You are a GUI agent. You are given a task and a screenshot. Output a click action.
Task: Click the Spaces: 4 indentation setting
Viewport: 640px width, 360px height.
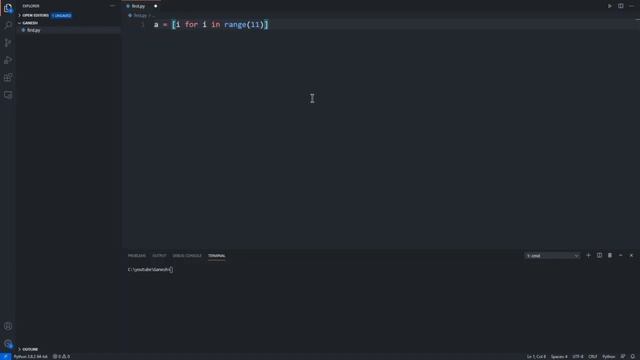point(559,357)
